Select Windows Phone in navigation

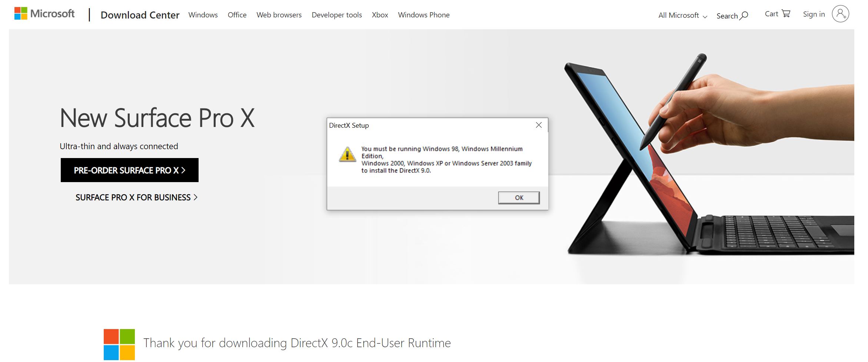[423, 15]
